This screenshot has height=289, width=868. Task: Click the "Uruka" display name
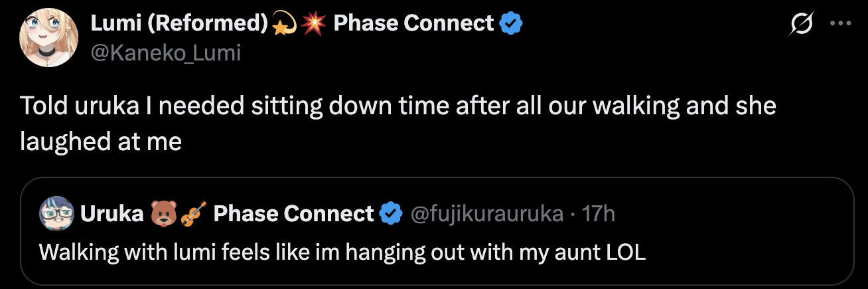pyautogui.click(x=111, y=213)
